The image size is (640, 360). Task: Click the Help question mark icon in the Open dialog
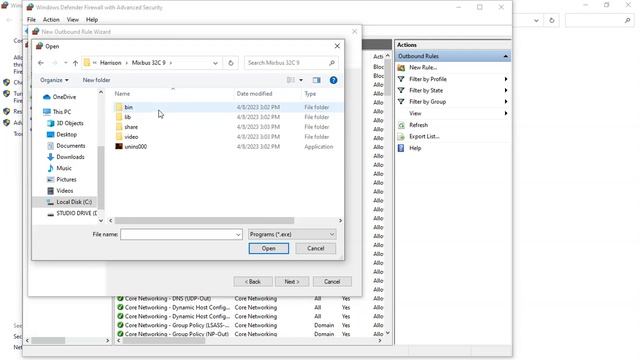tap(333, 80)
